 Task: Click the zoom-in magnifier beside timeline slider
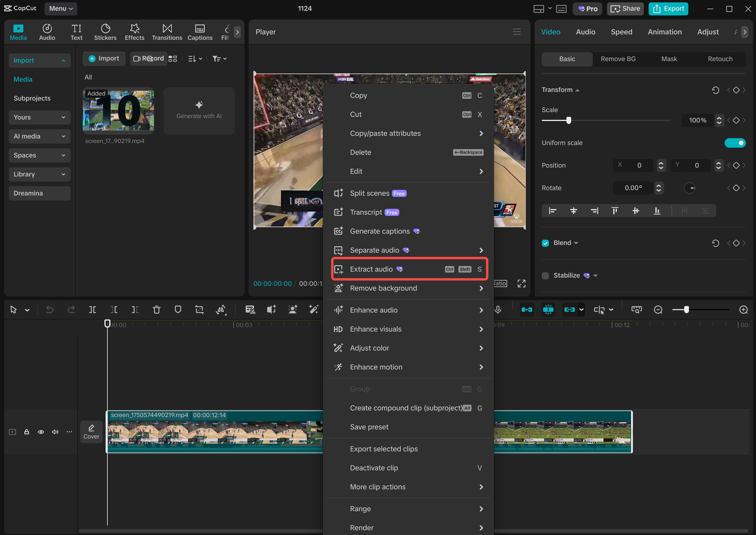(x=744, y=310)
